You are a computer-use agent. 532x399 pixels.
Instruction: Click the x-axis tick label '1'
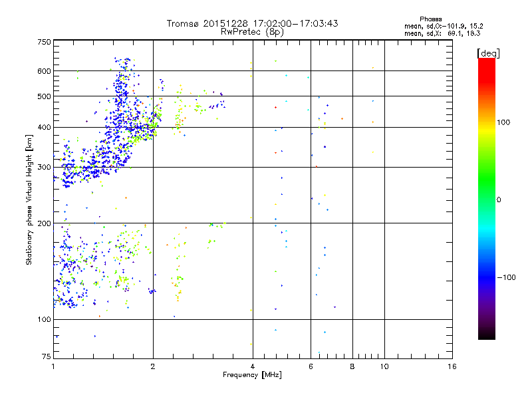click(x=53, y=366)
